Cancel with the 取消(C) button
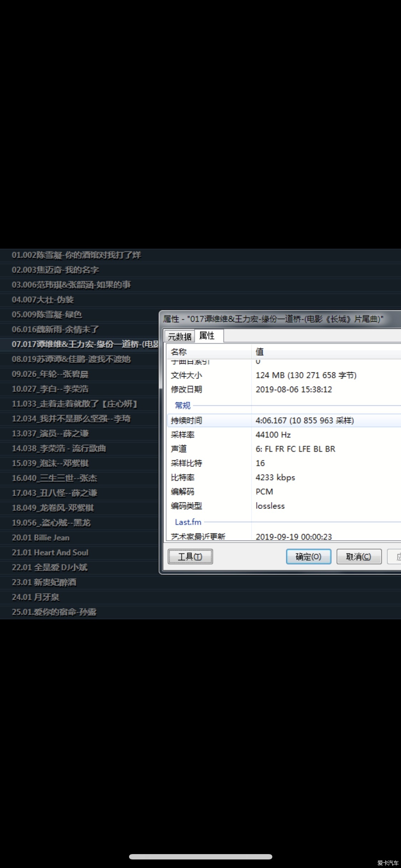 359,557
